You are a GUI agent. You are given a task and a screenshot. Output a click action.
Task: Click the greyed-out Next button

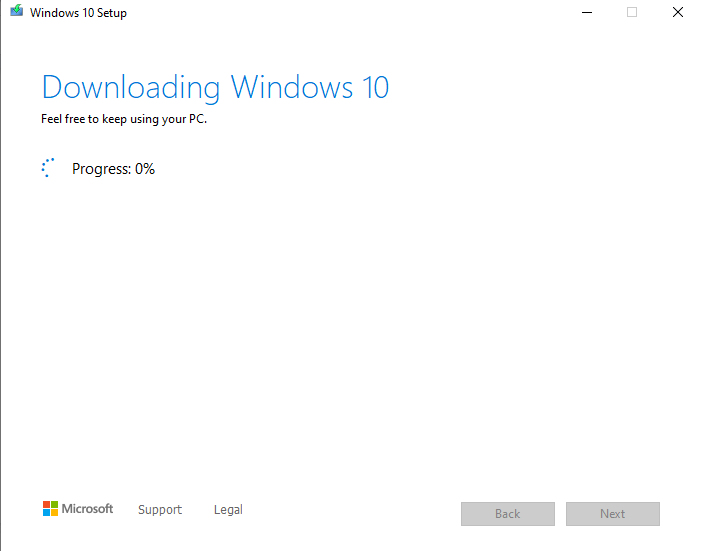[x=612, y=514]
